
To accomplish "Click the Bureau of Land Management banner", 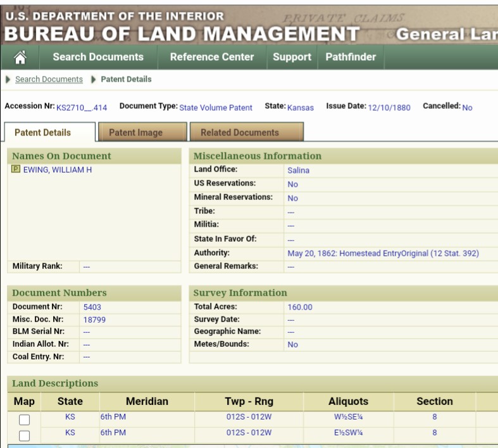I will pyautogui.click(x=184, y=33).
